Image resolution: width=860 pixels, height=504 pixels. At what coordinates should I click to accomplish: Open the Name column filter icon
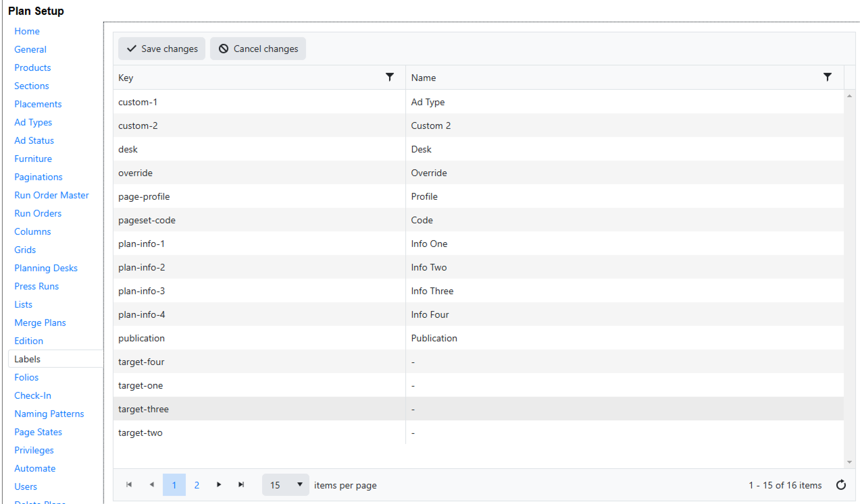(x=827, y=77)
